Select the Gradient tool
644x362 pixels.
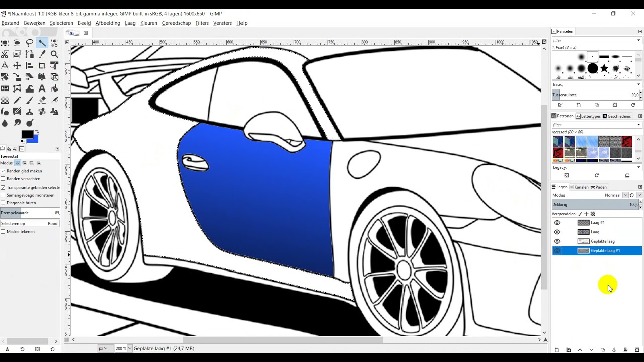click(x=5, y=100)
